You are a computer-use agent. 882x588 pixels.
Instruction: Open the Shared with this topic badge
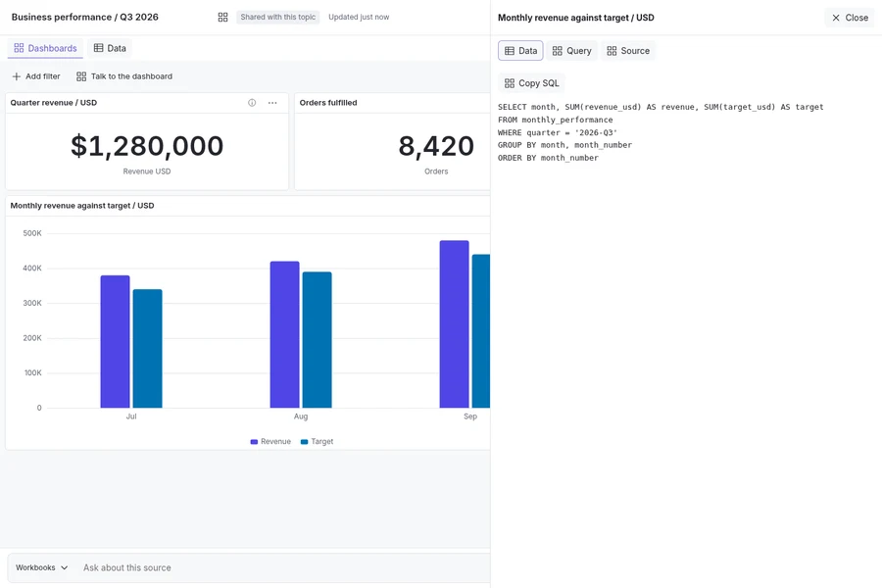(278, 18)
